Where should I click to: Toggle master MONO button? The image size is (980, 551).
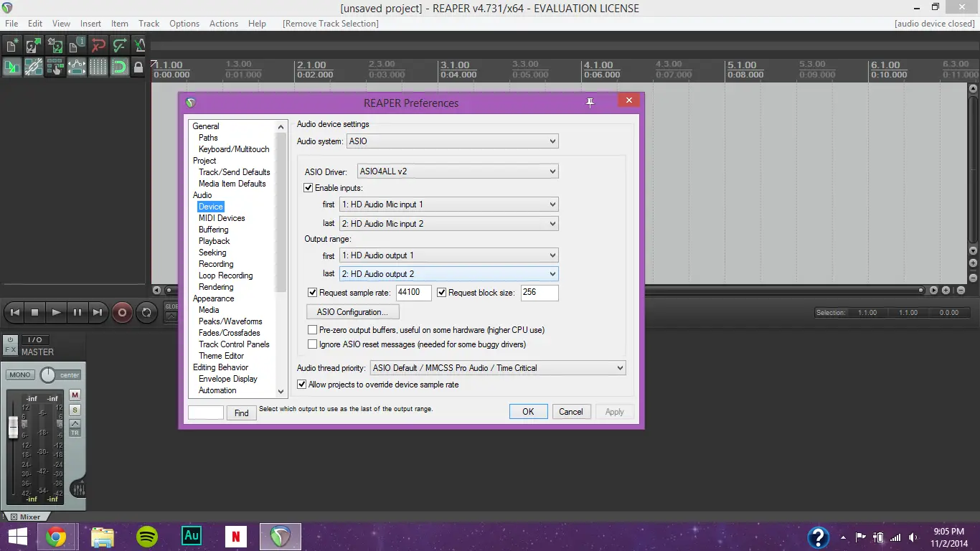point(20,375)
